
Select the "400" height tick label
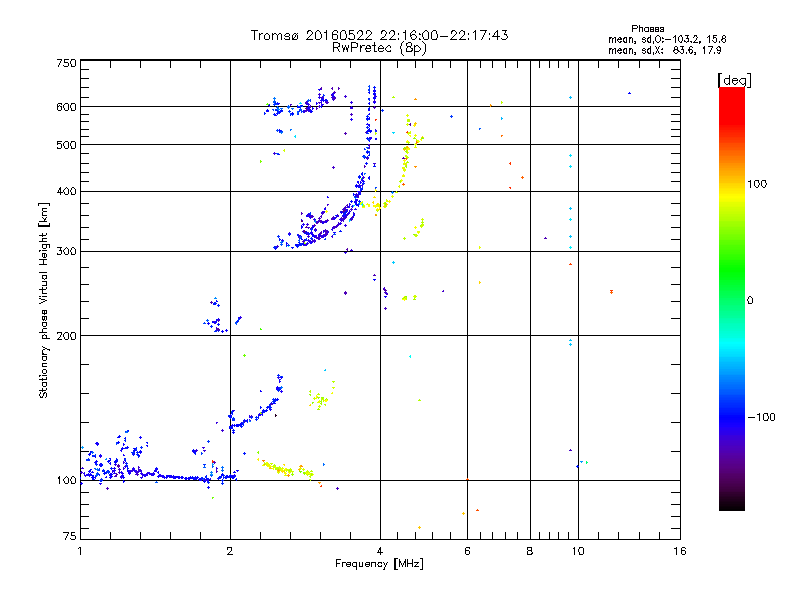click(66, 191)
